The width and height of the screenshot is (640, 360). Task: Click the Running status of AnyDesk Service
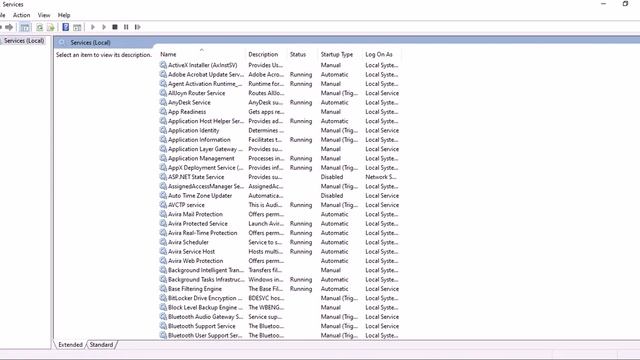301,102
